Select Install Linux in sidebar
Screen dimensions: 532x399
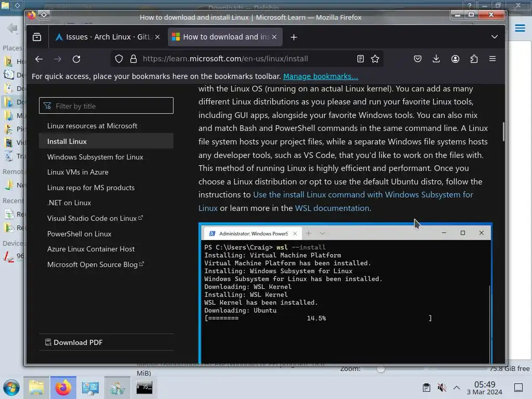[x=106, y=141]
